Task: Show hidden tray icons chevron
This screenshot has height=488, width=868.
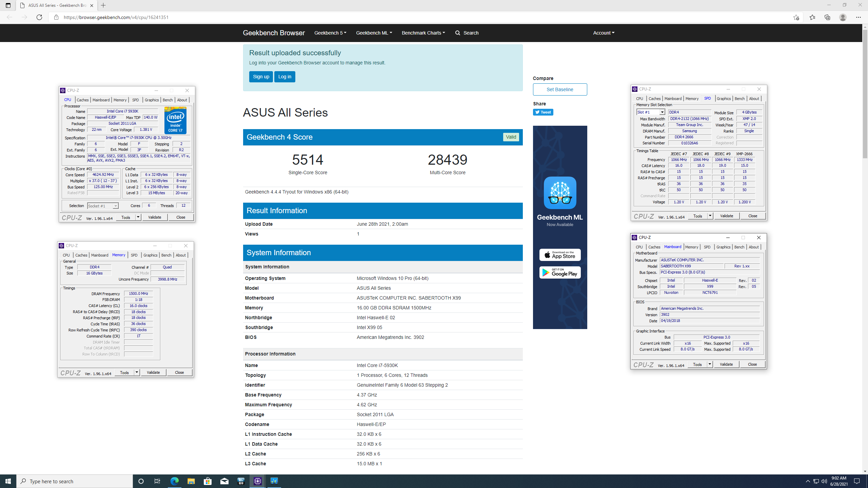Action: pos(808,481)
